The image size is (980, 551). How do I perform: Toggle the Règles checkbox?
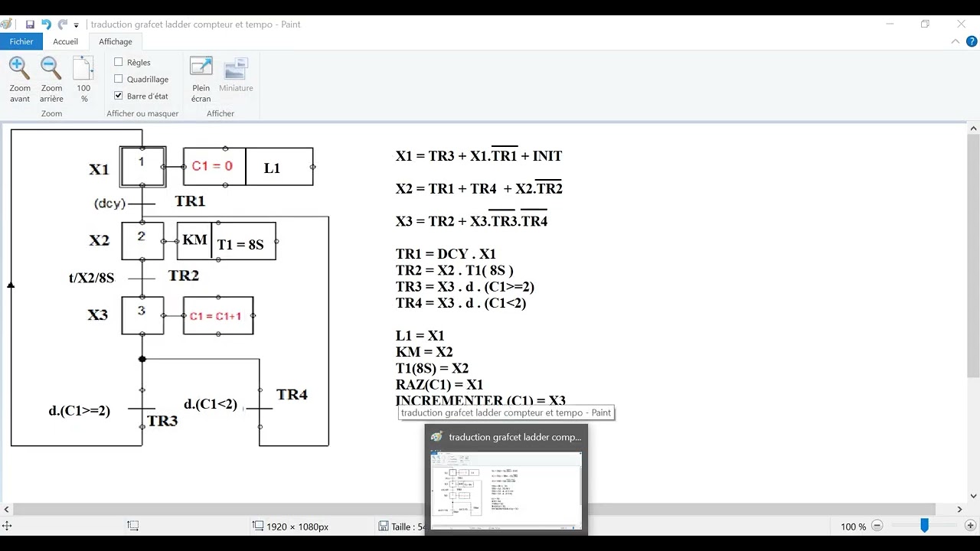[119, 62]
